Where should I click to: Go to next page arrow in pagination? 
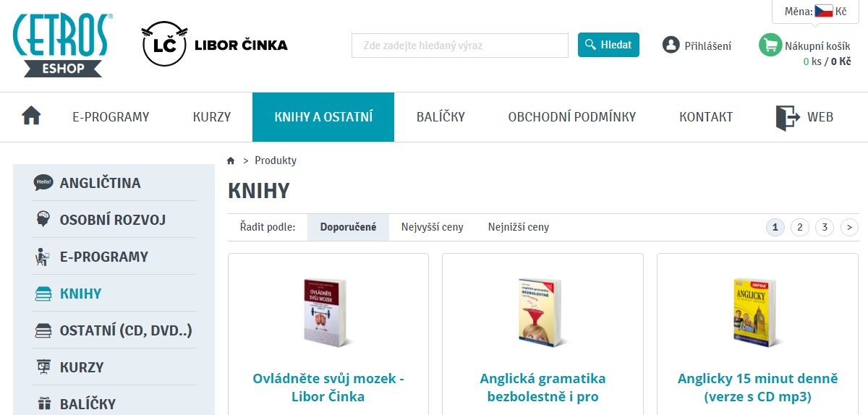pos(849,228)
